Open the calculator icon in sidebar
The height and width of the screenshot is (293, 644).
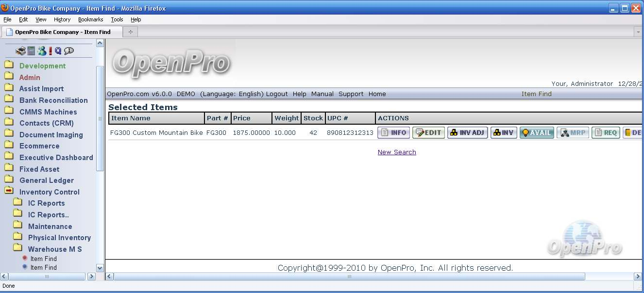tap(31, 51)
